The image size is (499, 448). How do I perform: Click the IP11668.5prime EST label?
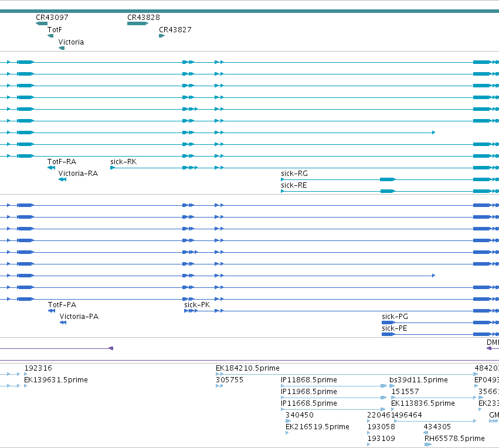tap(308, 404)
